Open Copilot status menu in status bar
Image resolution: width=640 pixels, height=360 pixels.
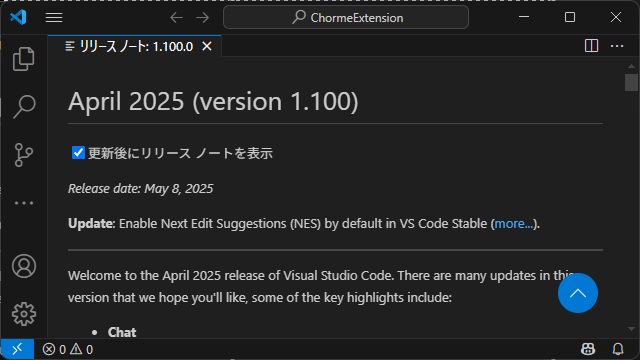click(x=588, y=349)
